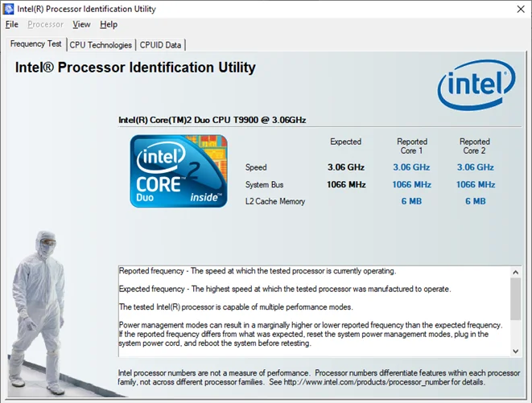Click the Reported Core 1 column header
Screen dimensions: 532x403
tap(412, 146)
